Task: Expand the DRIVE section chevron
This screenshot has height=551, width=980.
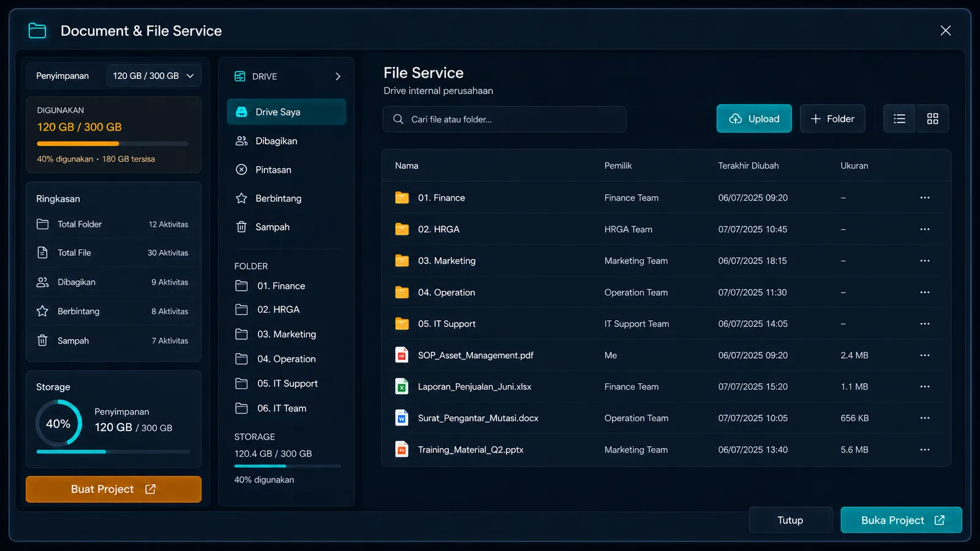Action: click(338, 77)
